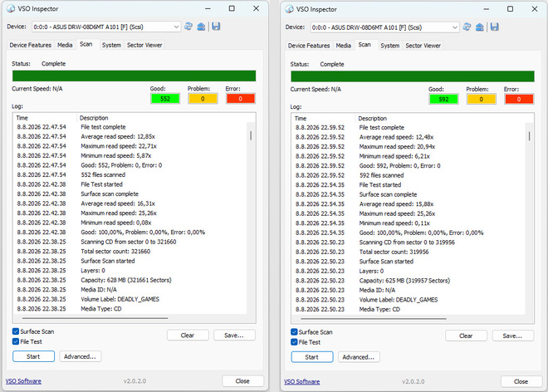Click green Good box showing 592

[444, 100]
